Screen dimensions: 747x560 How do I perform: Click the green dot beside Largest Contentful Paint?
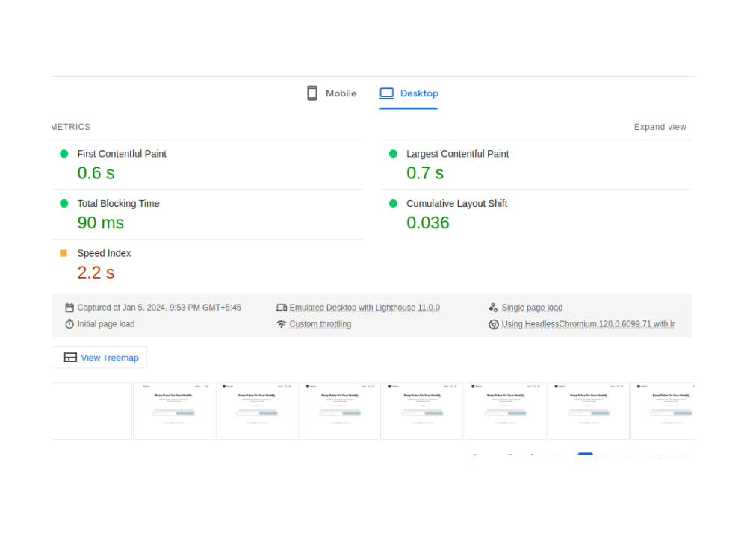coord(393,154)
